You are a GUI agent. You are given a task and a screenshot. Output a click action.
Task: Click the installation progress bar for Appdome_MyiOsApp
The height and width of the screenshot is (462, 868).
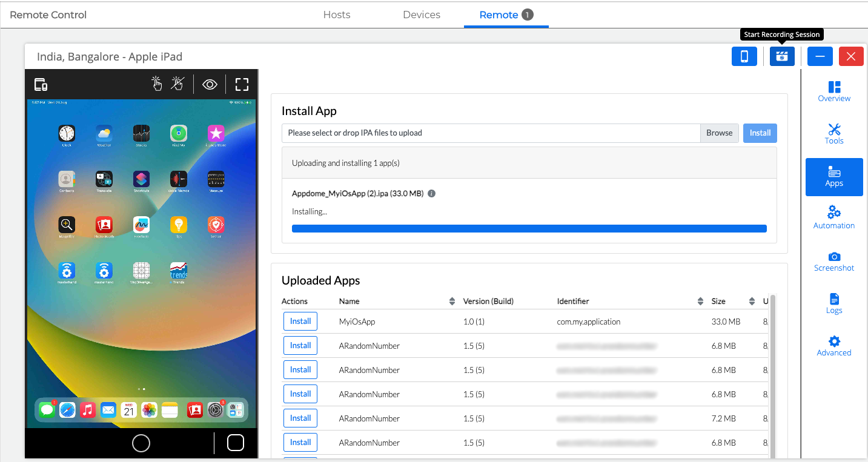point(529,228)
